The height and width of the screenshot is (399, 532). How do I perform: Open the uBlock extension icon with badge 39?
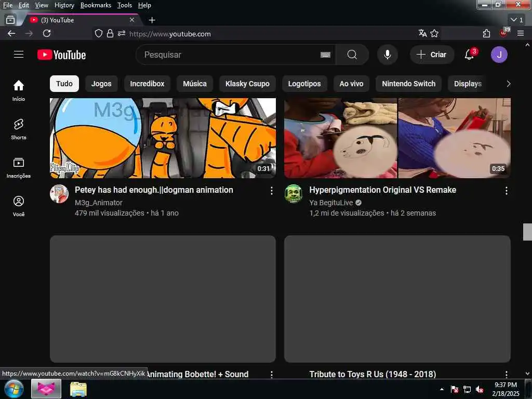pos(504,33)
